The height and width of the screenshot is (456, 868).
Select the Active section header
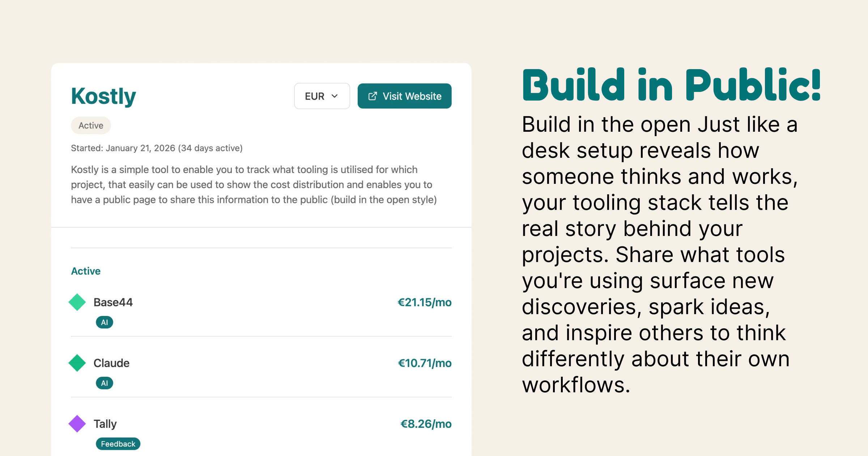[85, 271]
